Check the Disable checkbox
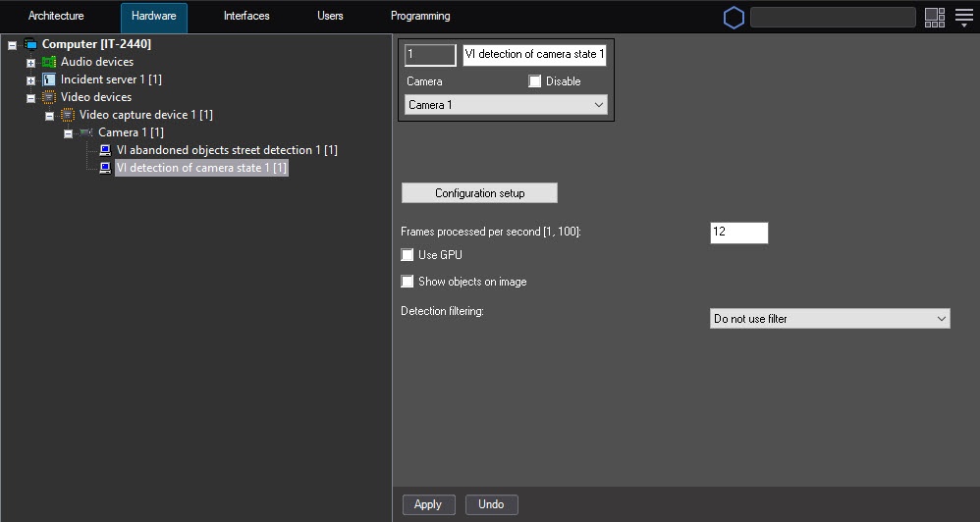Screen dimensions: 980x522 [x=535, y=81]
